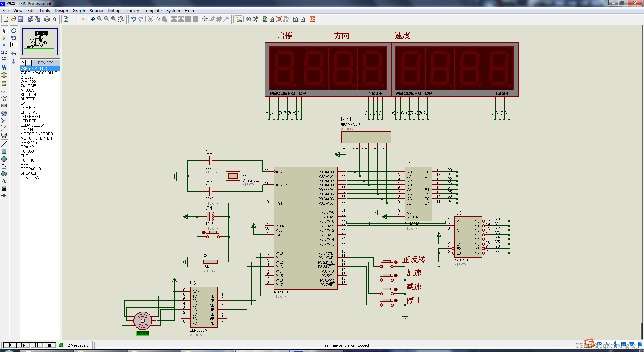The height and width of the screenshot is (352, 644).
Task: Select the Wire Label (LBL) tool
Action: point(4,53)
